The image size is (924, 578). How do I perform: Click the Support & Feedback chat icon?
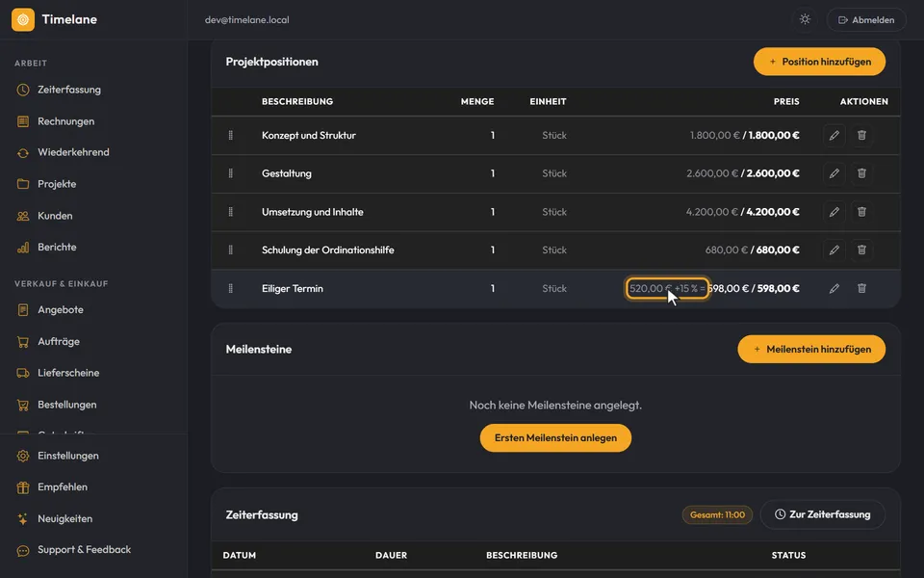tap(23, 550)
